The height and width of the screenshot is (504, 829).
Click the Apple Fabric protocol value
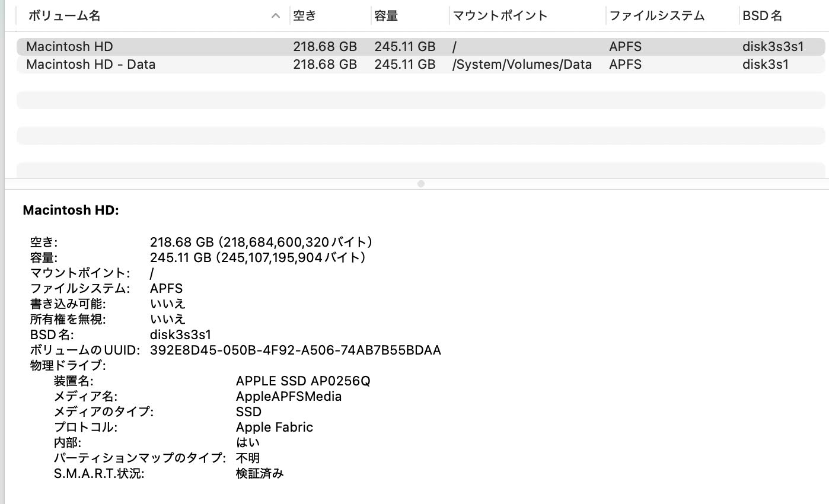click(x=274, y=427)
